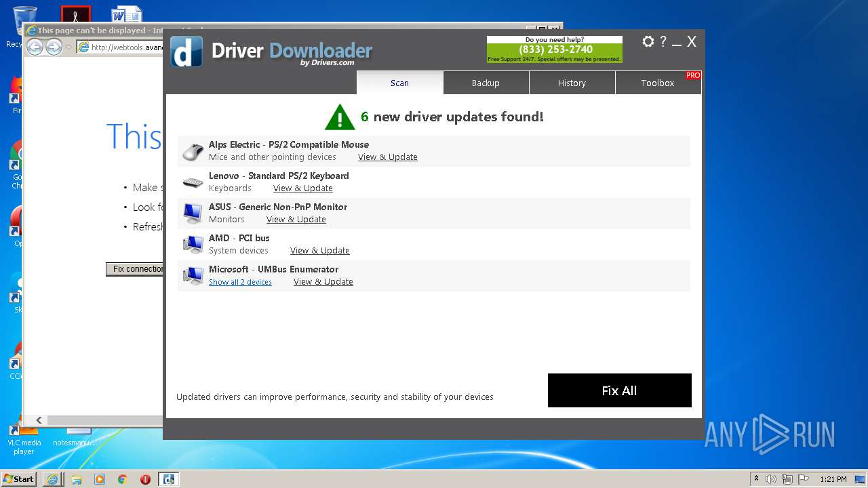The width and height of the screenshot is (868, 488).
Task: Open the Start menu
Action: tap(18, 479)
